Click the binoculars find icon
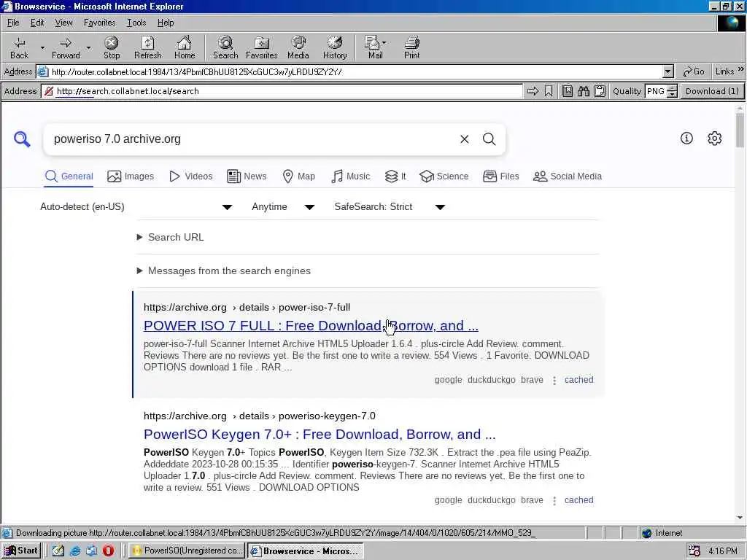The width and height of the screenshot is (747, 560). click(x=584, y=91)
